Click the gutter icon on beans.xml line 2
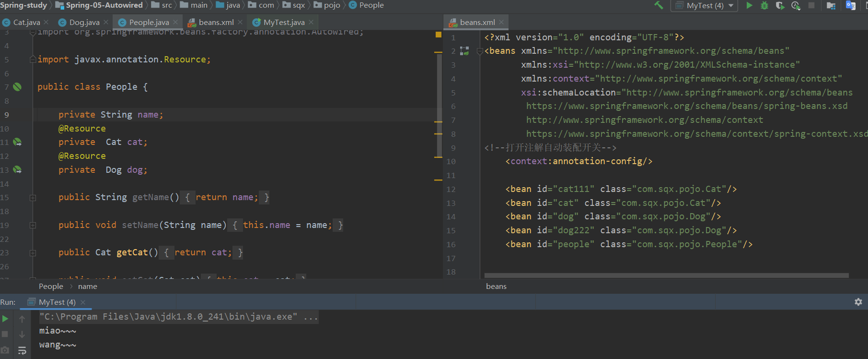 (464, 51)
